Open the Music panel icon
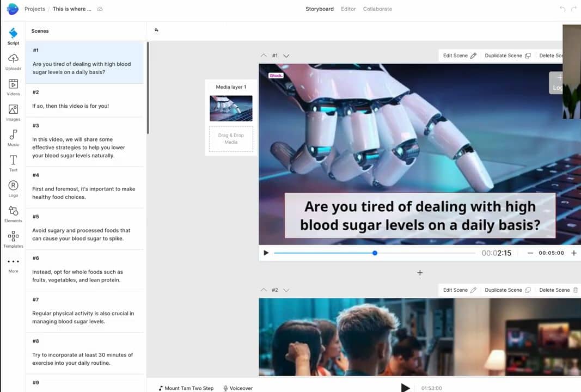Viewport: 581px width, 392px height. 13,135
